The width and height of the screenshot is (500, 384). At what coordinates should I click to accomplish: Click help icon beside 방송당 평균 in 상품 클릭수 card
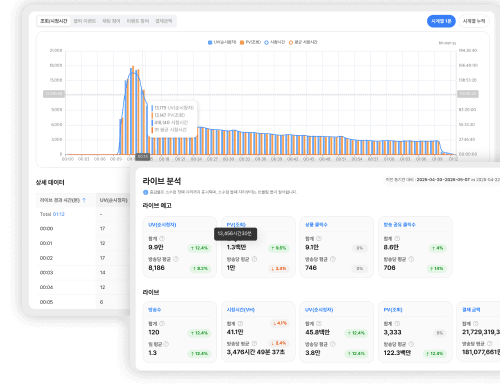coord(333,259)
